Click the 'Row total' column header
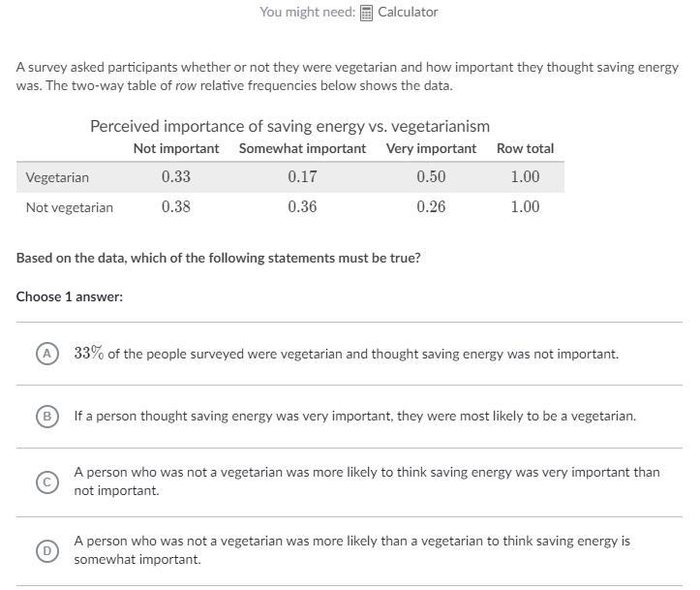 pyautogui.click(x=525, y=148)
